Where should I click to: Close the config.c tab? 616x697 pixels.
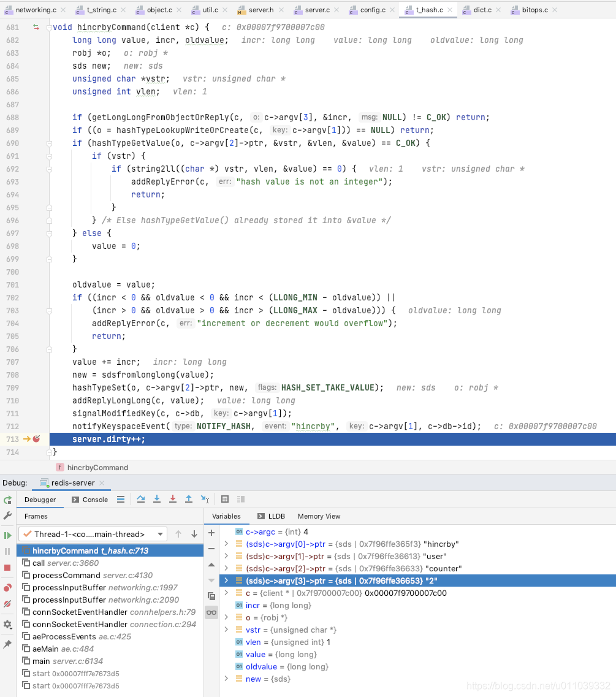coord(392,10)
